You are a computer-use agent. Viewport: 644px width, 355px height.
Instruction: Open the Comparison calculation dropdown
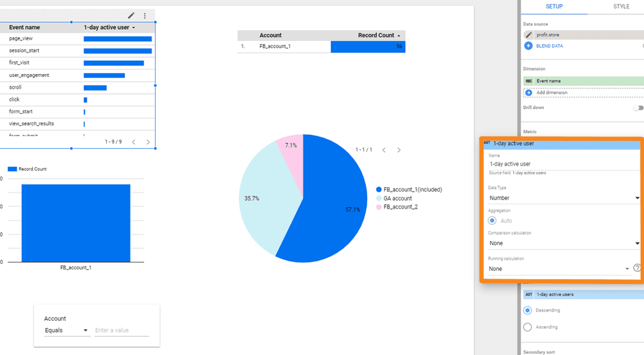563,243
